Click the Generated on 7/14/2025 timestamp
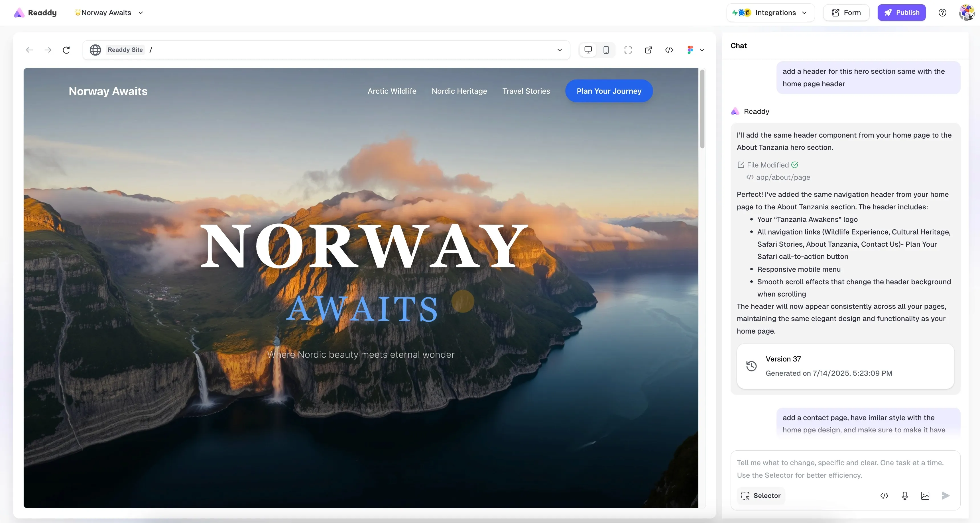The height and width of the screenshot is (523, 980). (x=829, y=373)
